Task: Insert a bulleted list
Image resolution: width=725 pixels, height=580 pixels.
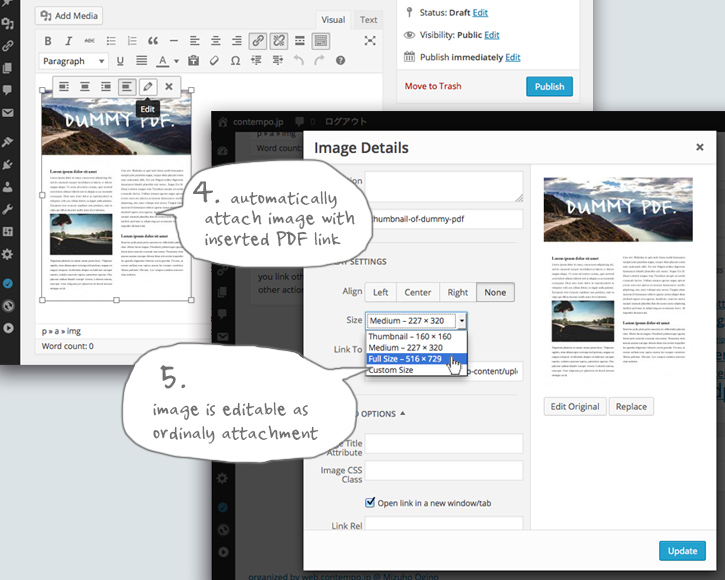Action: [x=111, y=41]
